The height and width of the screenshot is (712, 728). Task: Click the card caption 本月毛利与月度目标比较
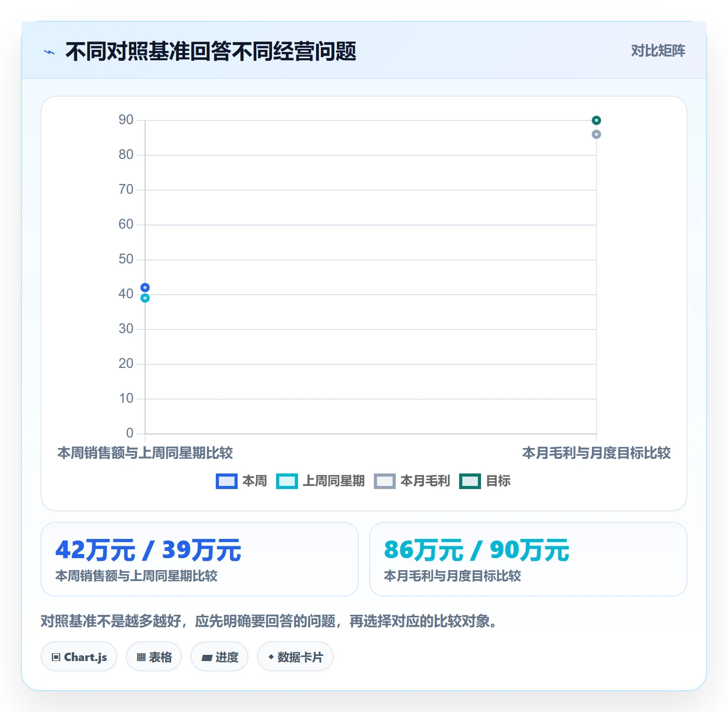tap(452, 576)
